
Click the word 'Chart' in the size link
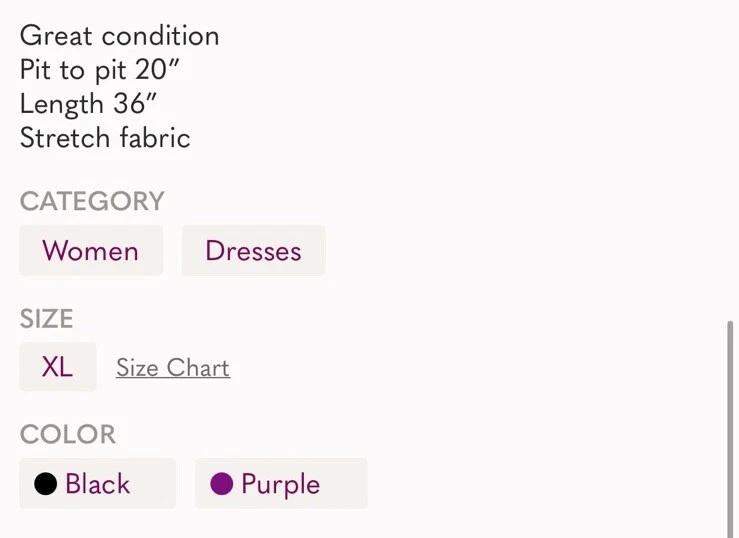click(x=198, y=368)
